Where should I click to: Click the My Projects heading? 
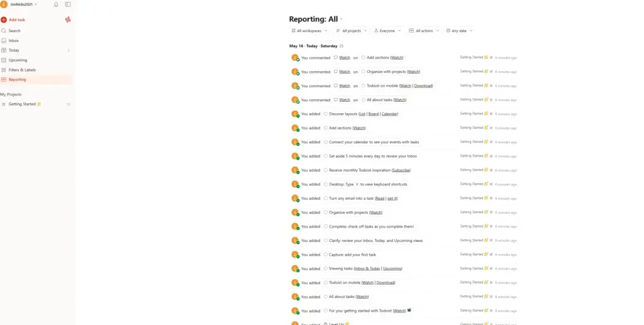coord(11,94)
